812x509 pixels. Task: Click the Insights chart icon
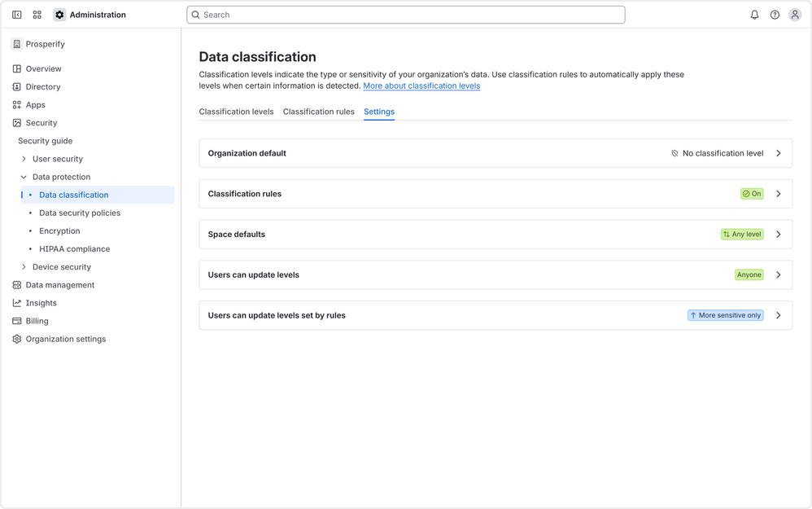click(x=16, y=303)
